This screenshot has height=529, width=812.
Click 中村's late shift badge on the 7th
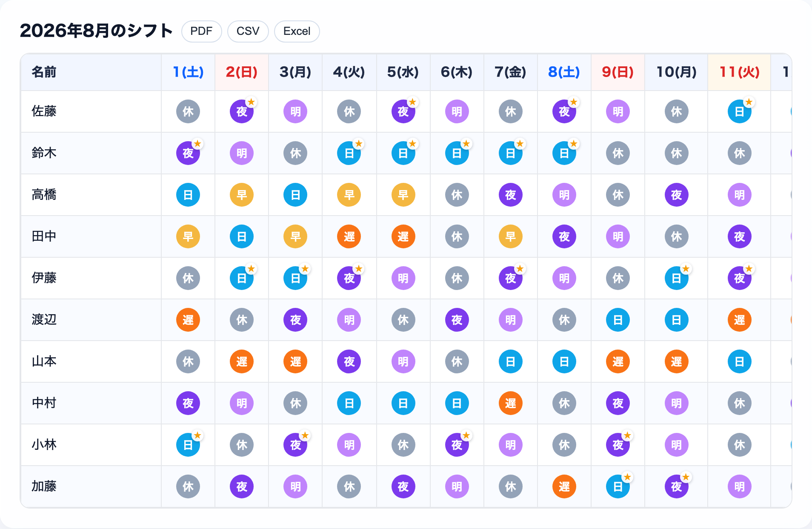pyautogui.click(x=511, y=403)
